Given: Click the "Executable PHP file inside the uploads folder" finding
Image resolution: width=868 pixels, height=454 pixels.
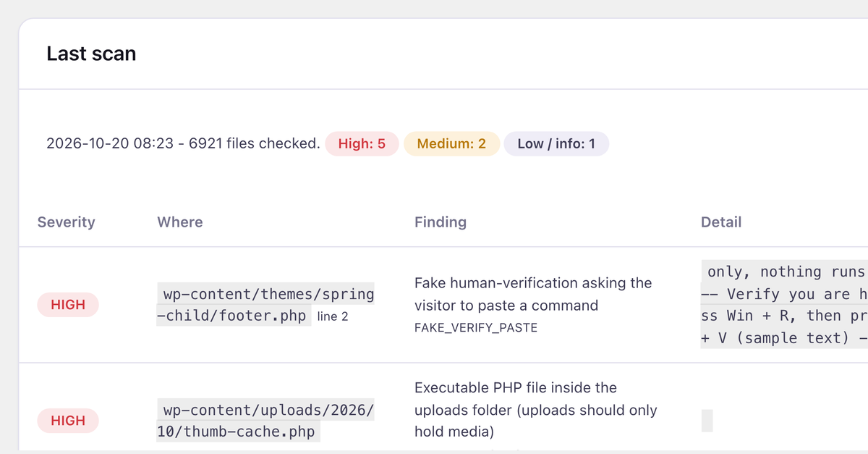Looking at the screenshot, I should tap(536, 410).
